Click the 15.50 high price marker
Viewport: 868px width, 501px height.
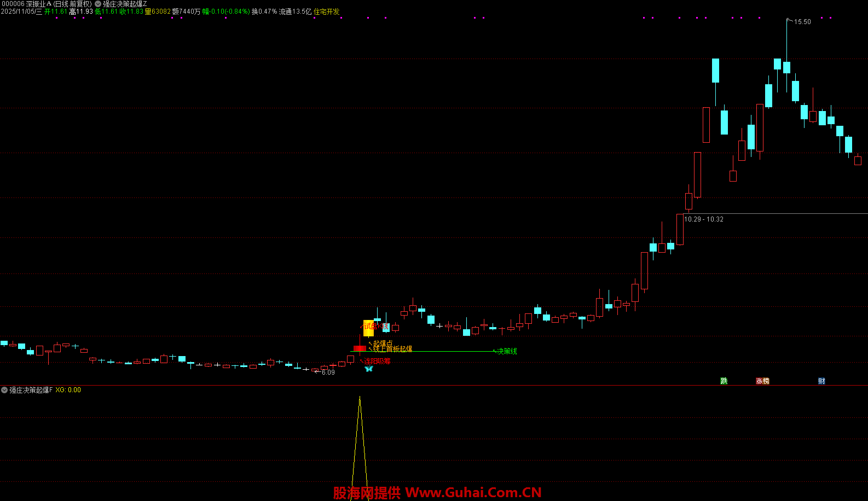(x=802, y=22)
